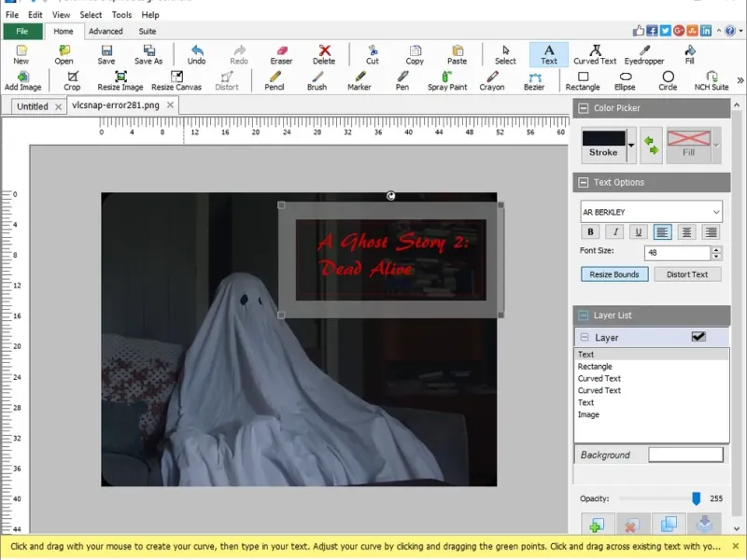Image resolution: width=747 pixels, height=560 pixels.
Task: Choose the Spray Paint tool
Action: click(x=447, y=80)
